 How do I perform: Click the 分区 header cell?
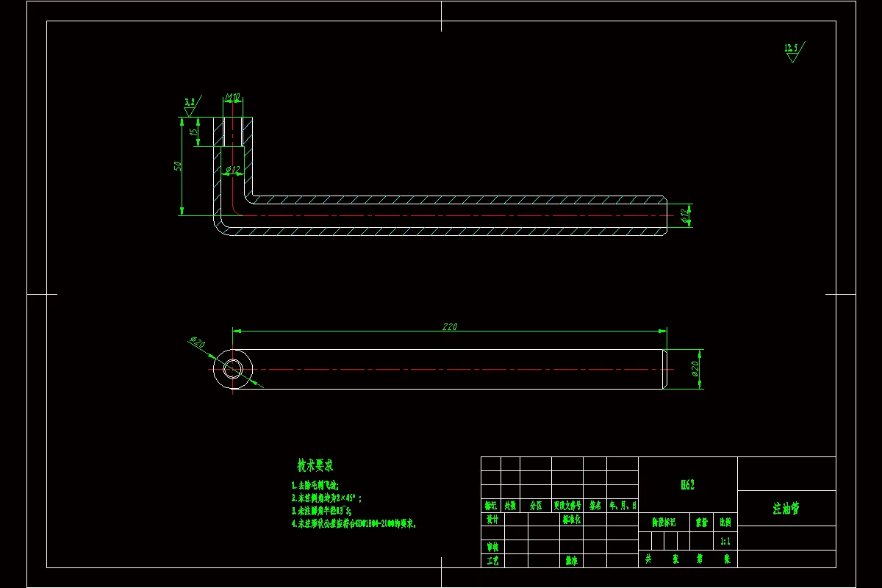(x=535, y=506)
